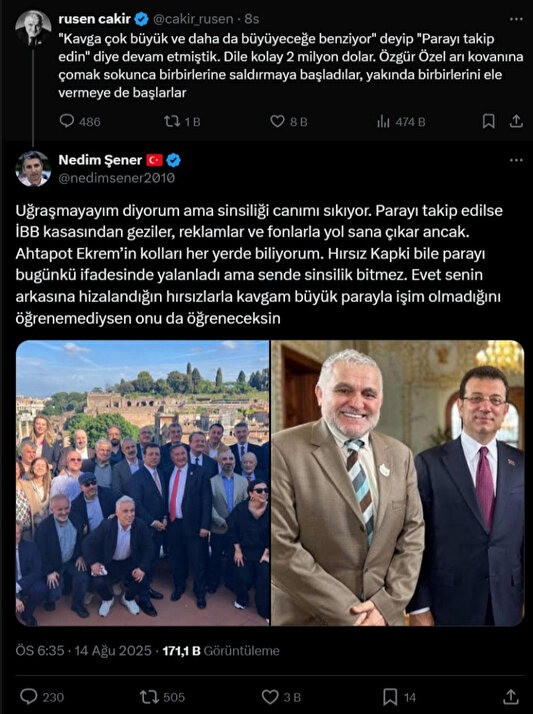Open rusen cakir's profile avatar

(33, 28)
